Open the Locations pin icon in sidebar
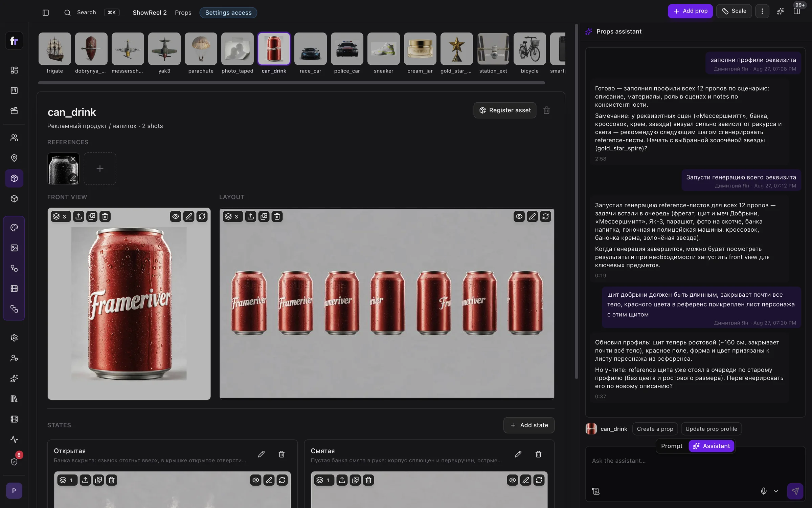Image resolution: width=812 pixels, height=508 pixels. [x=14, y=158]
